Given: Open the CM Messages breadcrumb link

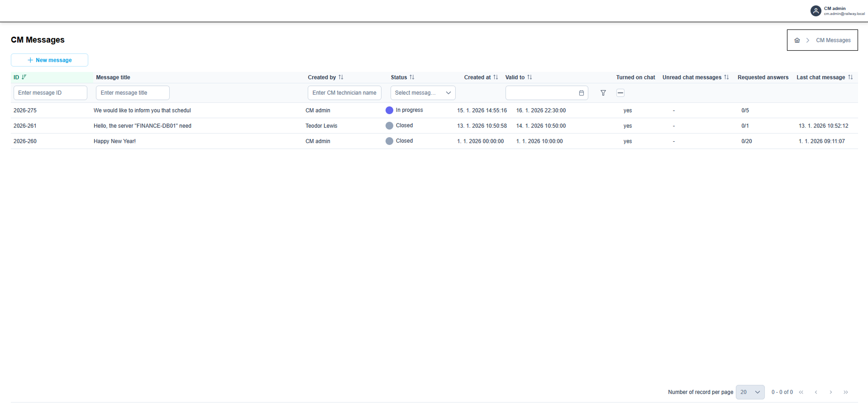Looking at the screenshot, I should pos(833,40).
